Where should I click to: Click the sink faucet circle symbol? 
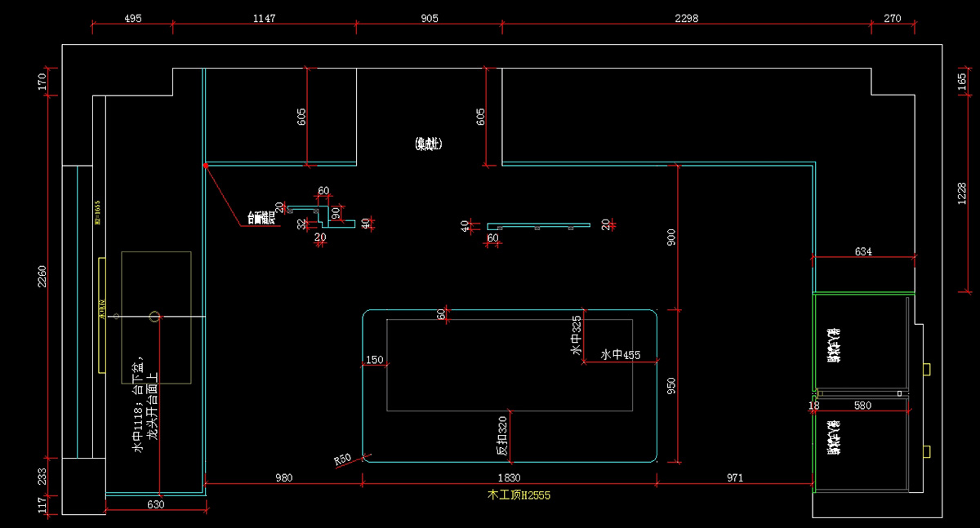click(x=154, y=316)
